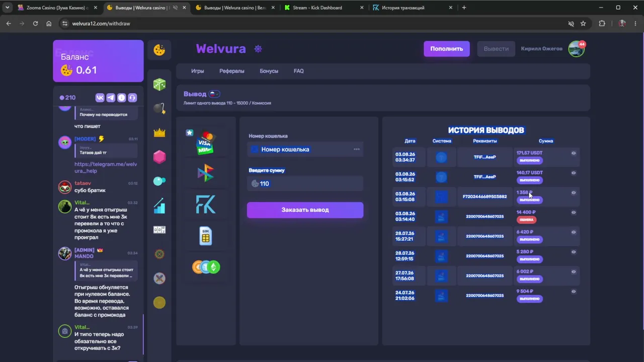Screen dimensions: 644x362
Task: Open Кирилл Ожегов profile name
Action: tap(542, 49)
